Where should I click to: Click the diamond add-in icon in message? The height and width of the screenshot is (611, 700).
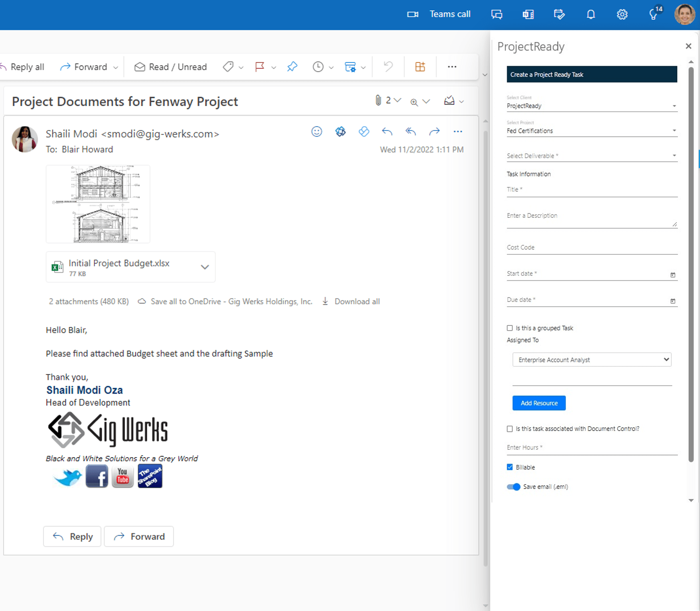pos(364,131)
